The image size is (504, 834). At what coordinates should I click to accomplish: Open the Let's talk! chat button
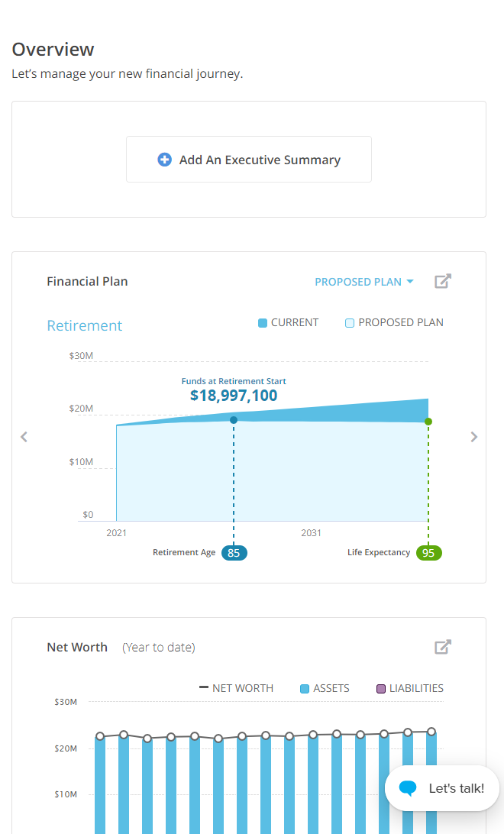point(442,788)
